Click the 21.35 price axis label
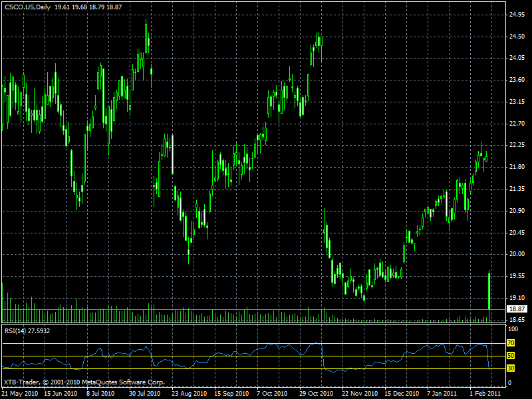 coord(517,189)
